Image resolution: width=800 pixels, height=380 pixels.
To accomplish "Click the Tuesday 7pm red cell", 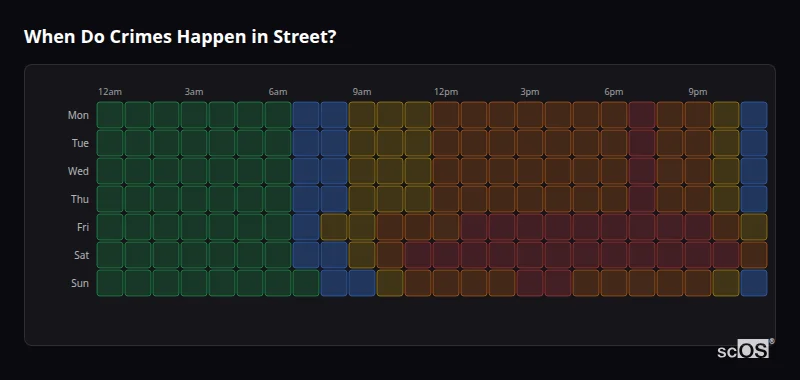I will pyautogui.click(x=642, y=143).
